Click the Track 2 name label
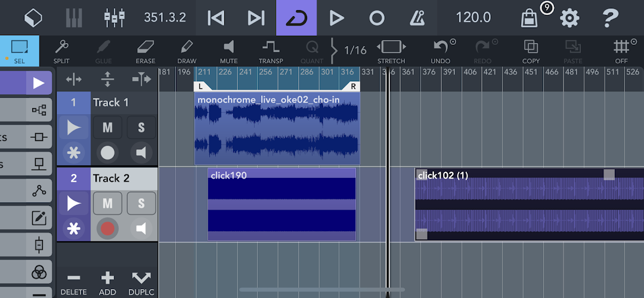The width and height of the screenshot is (644, 298). [111, 178]
